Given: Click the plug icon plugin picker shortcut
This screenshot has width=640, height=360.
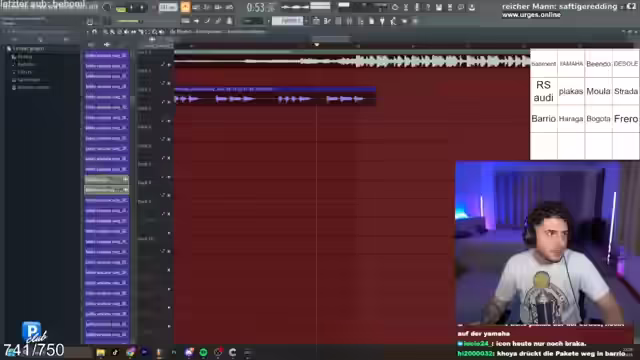Looking at the screenshot, I should (382, 21).
